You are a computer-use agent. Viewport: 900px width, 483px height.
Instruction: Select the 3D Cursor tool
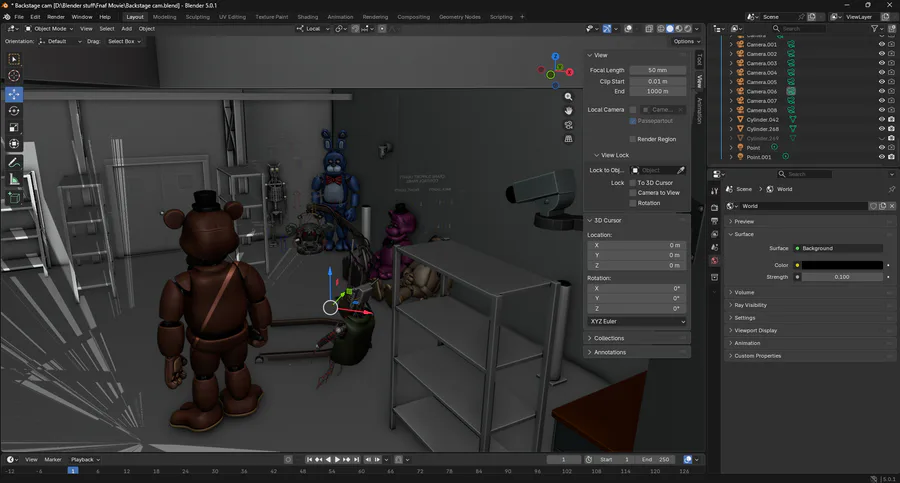coord(14,76)
